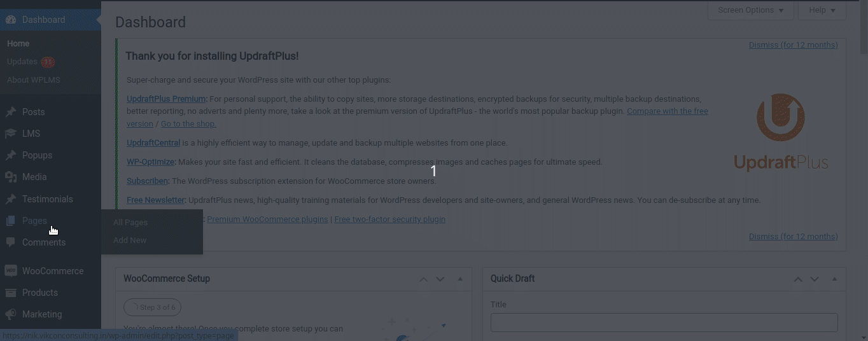Open the UpdraftPlus Premium link

[166, 99]
